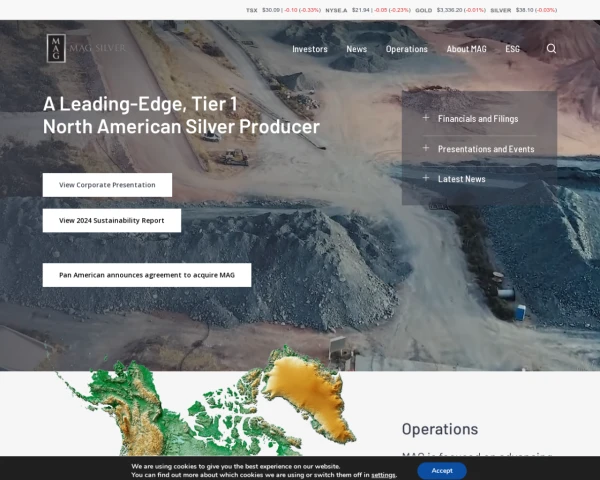
Task: Accept the cookies notice
Action: (442, 470)
